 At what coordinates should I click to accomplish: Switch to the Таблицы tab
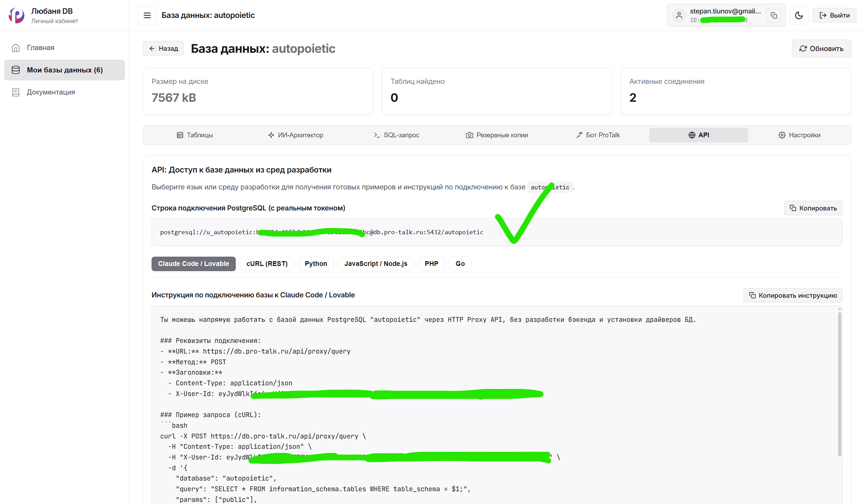coord(195,135)
